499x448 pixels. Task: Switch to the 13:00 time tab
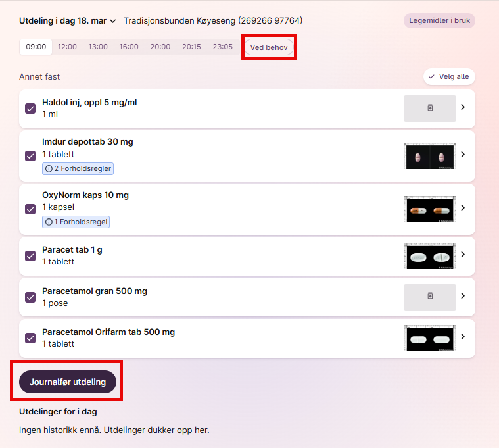98,47
